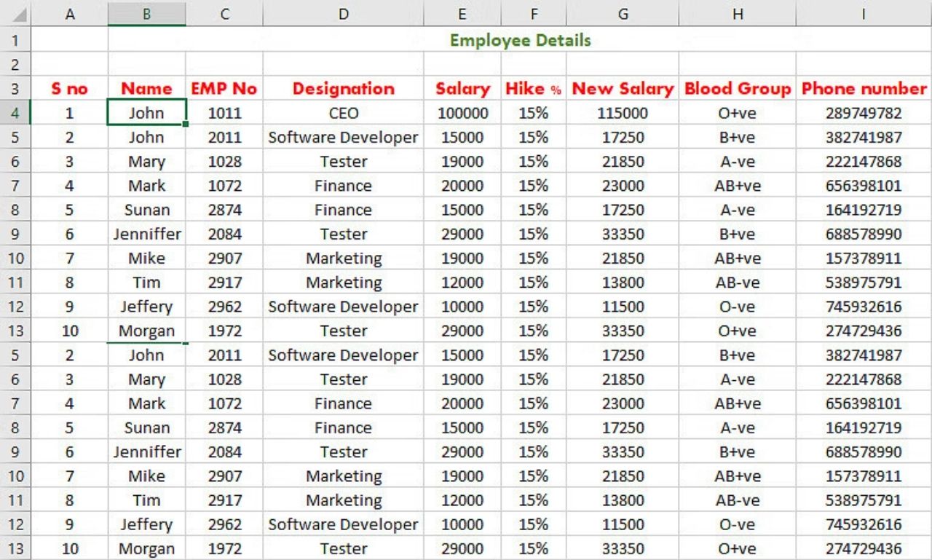The width and height of the screenshot is (932, 560).
Task: Select the Blood Group header cell
Action: coord(738,88)
